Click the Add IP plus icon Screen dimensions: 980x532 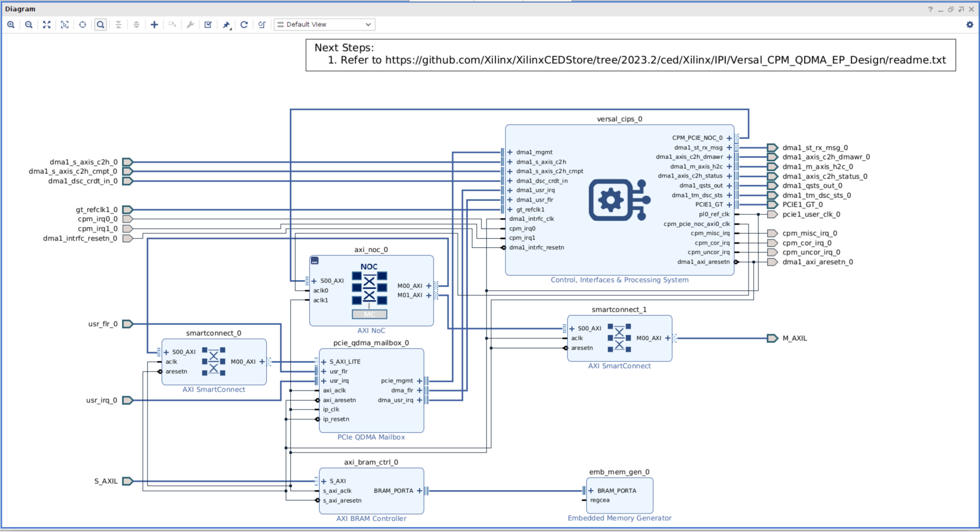pyautogui.click(x=154, y=24)
